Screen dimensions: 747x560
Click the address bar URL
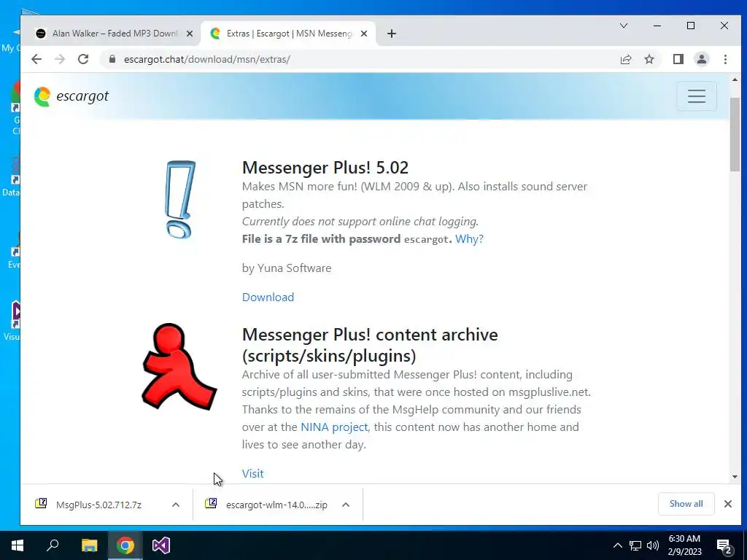pyautogui.click(x=206, y=60)
